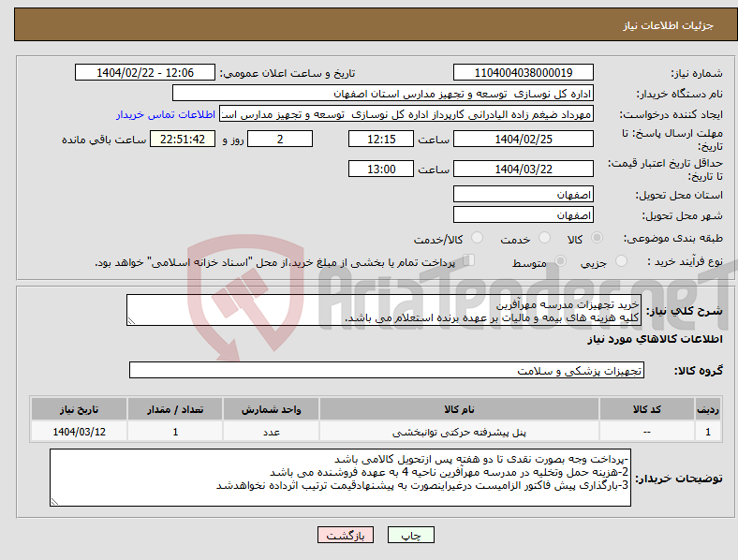Click the گروه کالا field
The height and width of the screenshot is (560, 738).
tap(387, 370)
